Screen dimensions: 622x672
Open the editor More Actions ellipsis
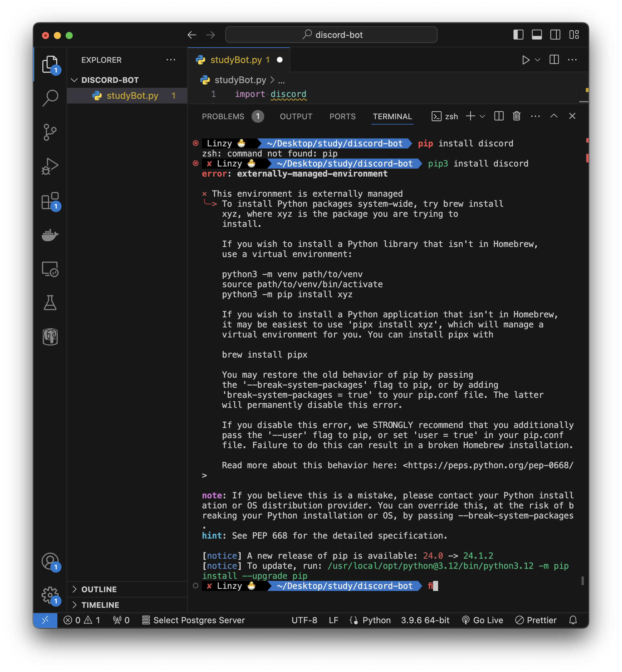572,60
